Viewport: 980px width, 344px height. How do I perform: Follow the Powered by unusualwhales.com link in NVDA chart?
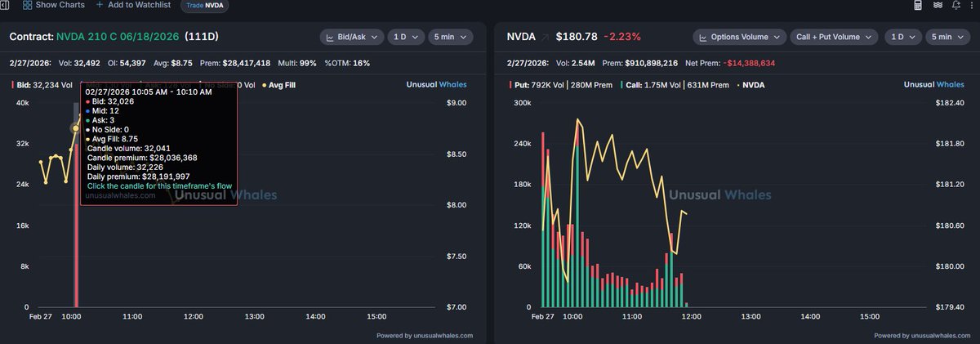tap(924, 335)
